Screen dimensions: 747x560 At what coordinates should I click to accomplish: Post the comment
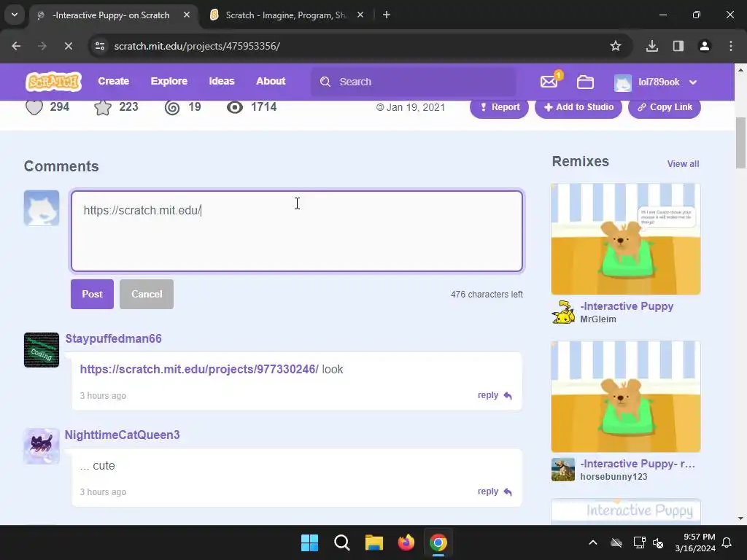click(93, 295)
